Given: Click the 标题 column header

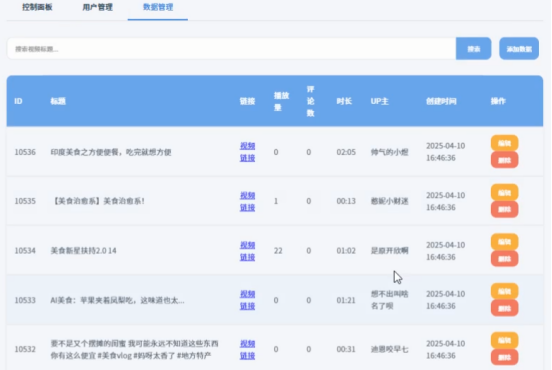Looking at the screenshot, I should [58, 101].
